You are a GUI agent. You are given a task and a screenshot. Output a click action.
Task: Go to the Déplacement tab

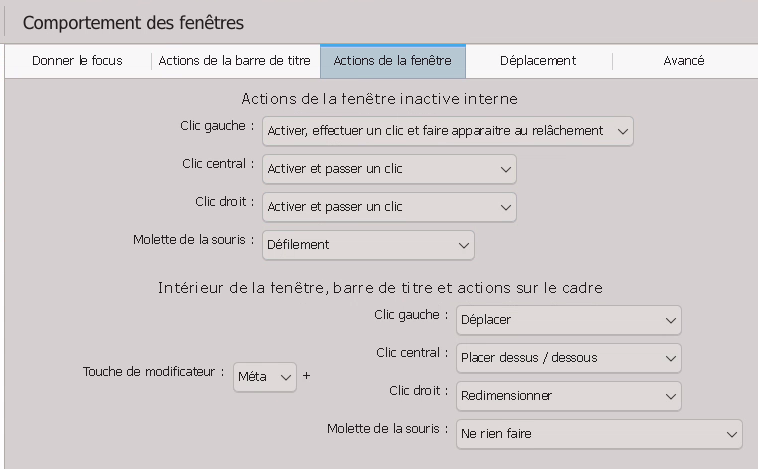tap(538, 61)
